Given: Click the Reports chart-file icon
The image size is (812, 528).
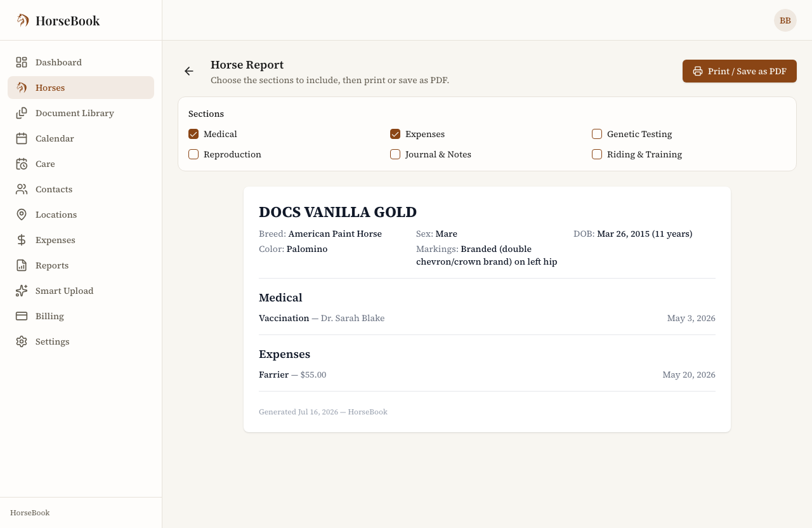Looking at the screenshot, I should 22,265.
